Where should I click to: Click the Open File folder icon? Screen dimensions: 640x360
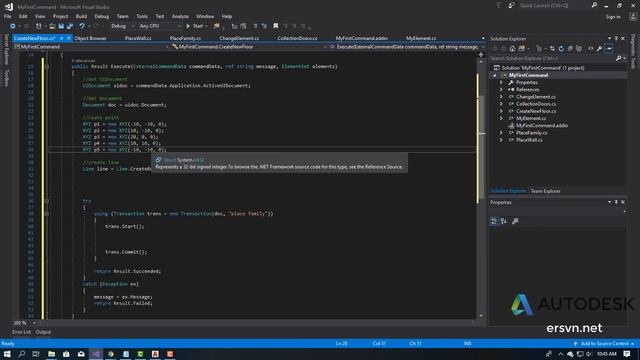[x=52, y=26]
